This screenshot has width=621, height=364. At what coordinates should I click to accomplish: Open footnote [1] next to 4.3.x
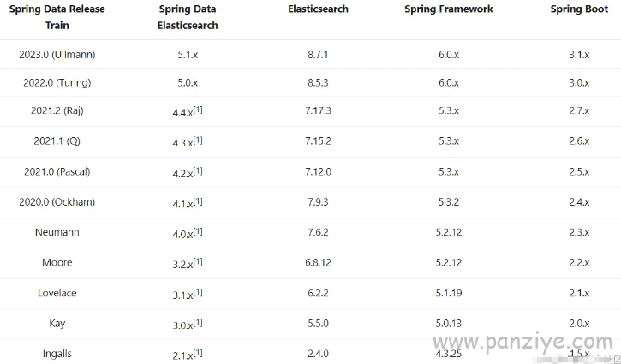click(x=198, y=140)
